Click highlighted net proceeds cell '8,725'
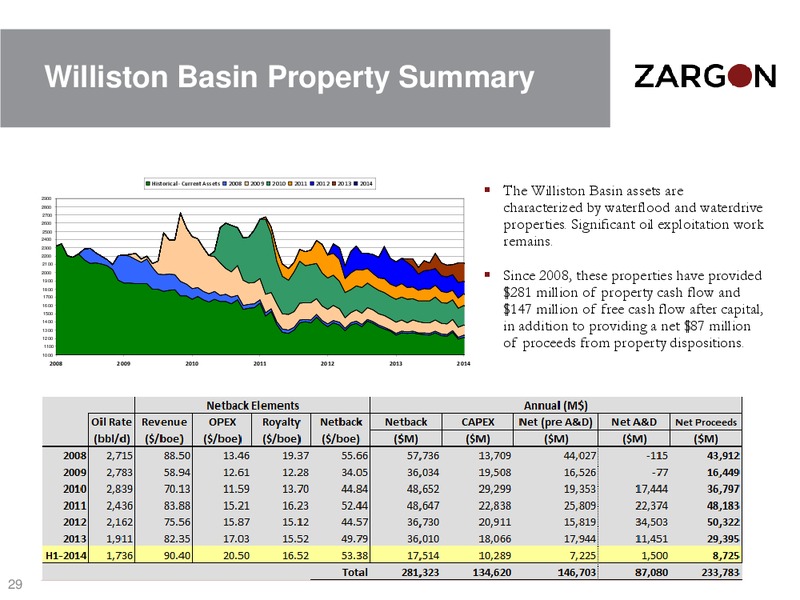Viewport: 800px width, 600px height. [x=727, y=555]
